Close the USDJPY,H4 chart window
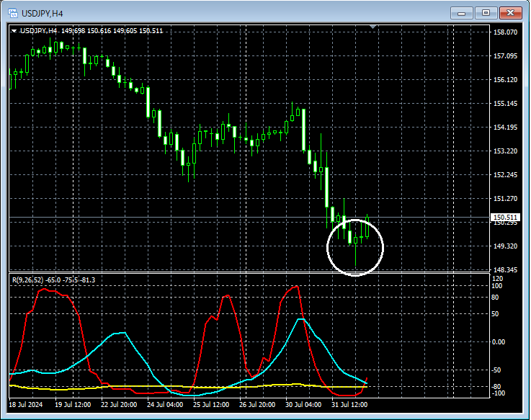The width and height of the screenshot is (531, 420). (511, 13)
